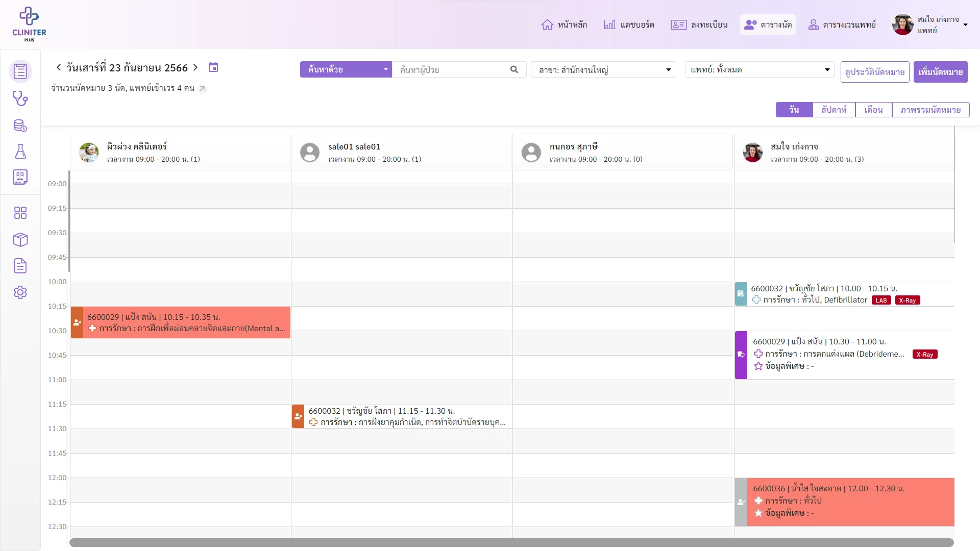
Task: Open the แพทย์: ทั้งหมด dropdown
Action: point(759,69)
